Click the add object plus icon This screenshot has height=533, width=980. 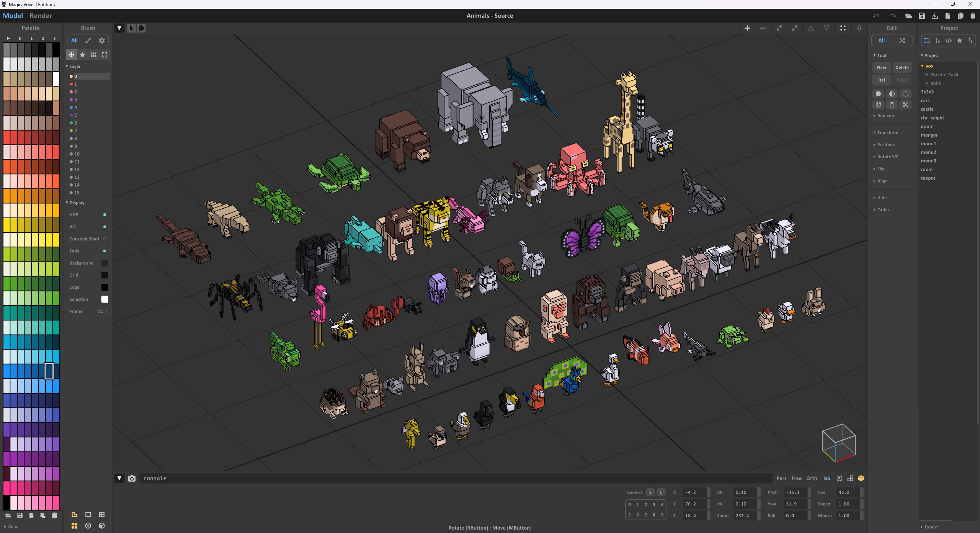pyautogui.click(x=747, y=28)
